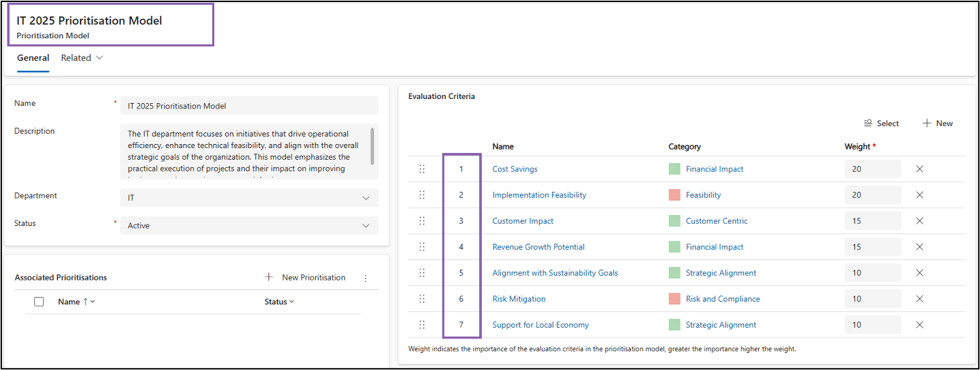Tick the select-all checkbox in Associated Prioritisations
The height and width of the screenshot is (370, 980).
(39, 302)
